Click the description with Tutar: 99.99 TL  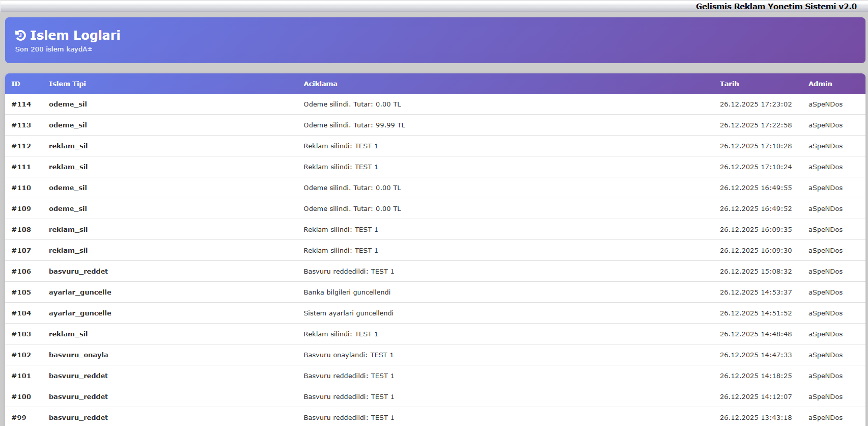tap(354, 125)
